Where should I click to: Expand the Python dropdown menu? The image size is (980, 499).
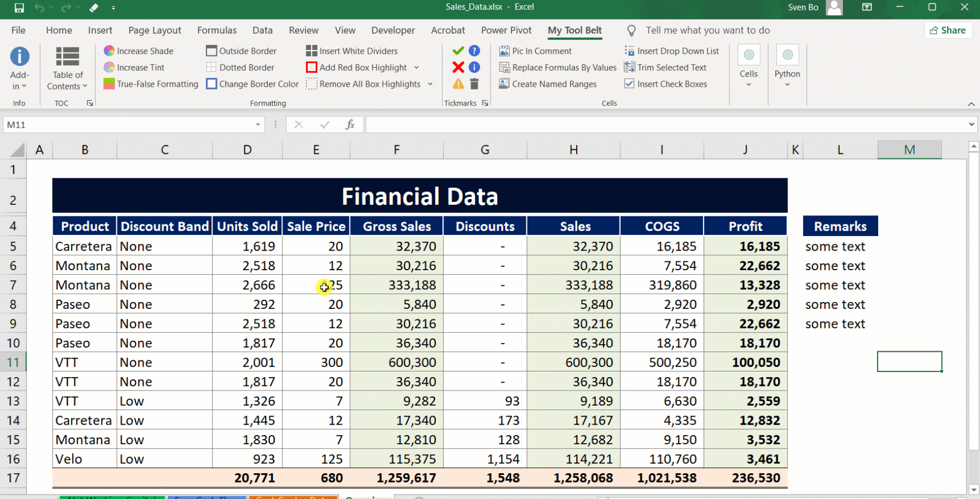pyautogui.click(x=787, y=84)
